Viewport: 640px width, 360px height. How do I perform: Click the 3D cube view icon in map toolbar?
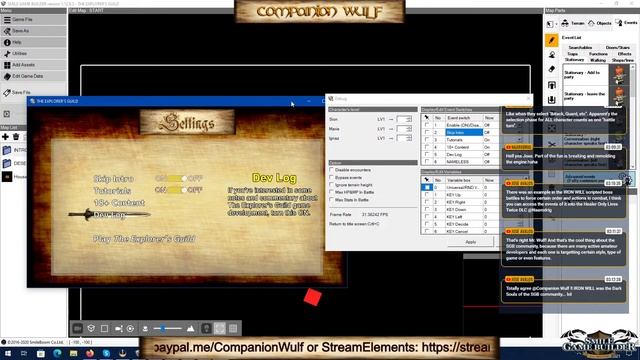click(x=91, y=328)
